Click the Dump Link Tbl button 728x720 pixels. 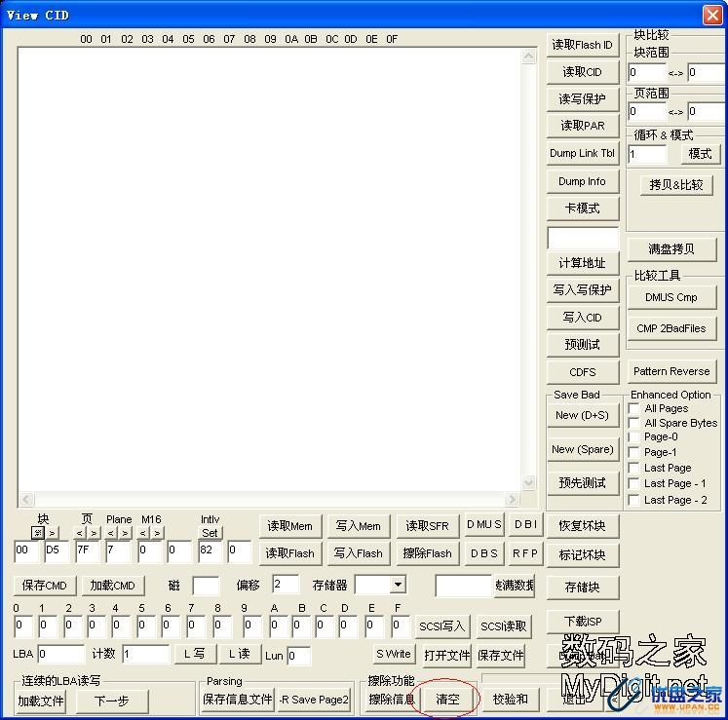point(583,153)
